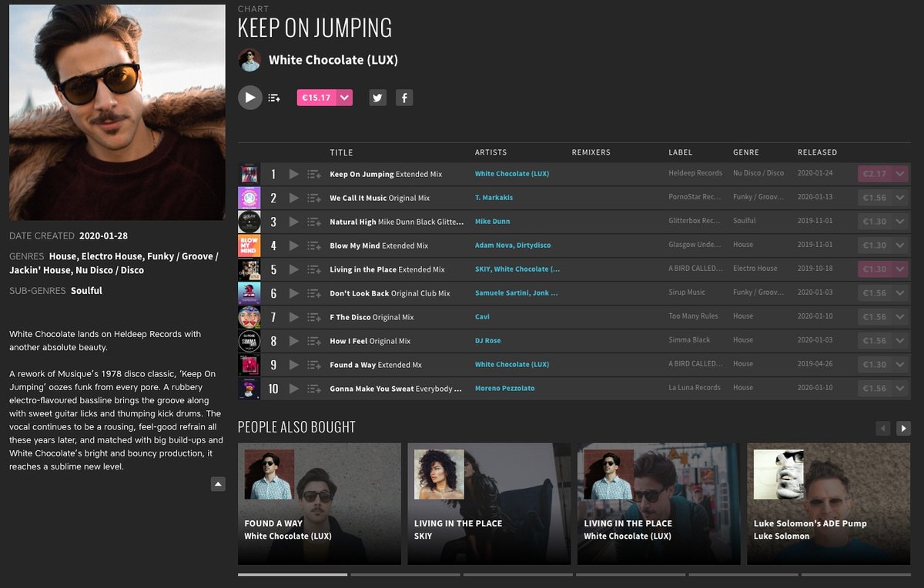Go to previous People Also Bought page
Image resolution: width=924 pixels, height=588 pixels.
click(883, 428)
